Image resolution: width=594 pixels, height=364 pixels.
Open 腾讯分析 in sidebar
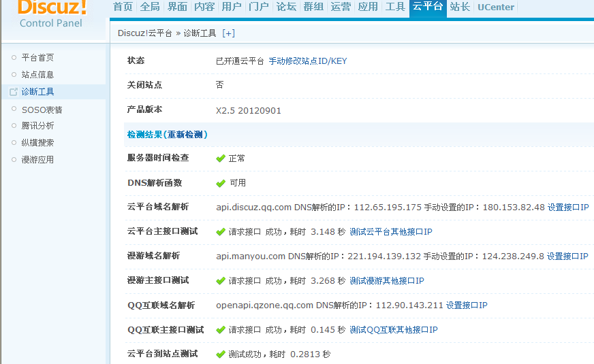click(x=37, y=126)
